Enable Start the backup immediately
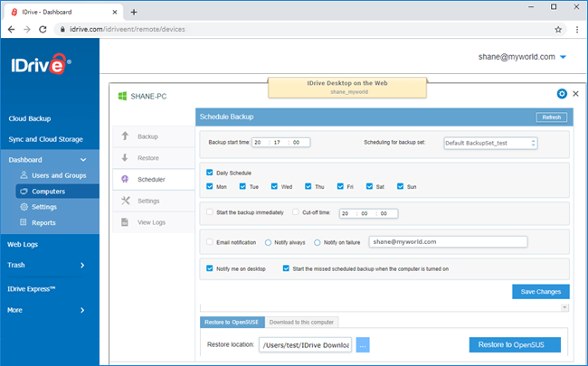This screenshot has width=588, height=366. pyautogui.click(x=210, y=212)
